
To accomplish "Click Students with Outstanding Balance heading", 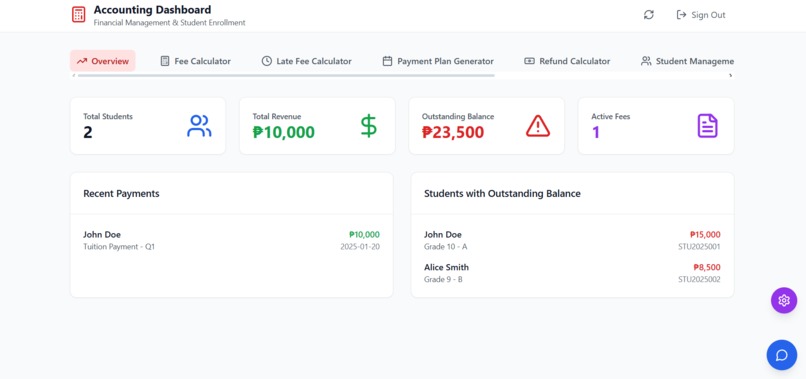I will tap(502, 194).
